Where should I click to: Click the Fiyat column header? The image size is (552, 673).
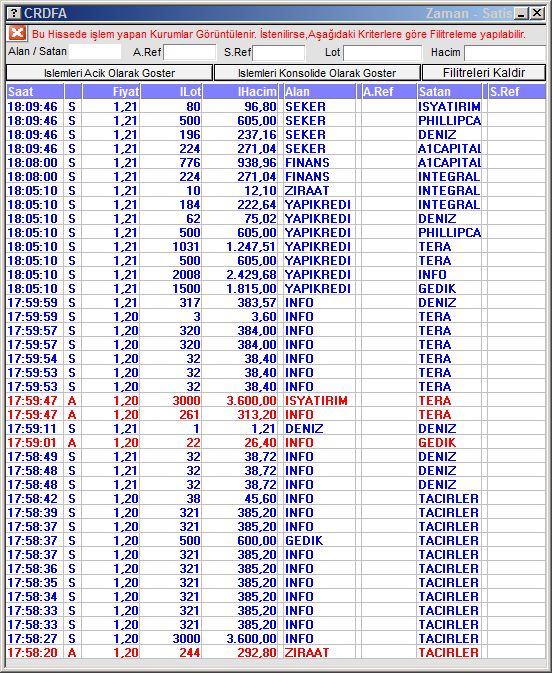(x=111, y=91)
